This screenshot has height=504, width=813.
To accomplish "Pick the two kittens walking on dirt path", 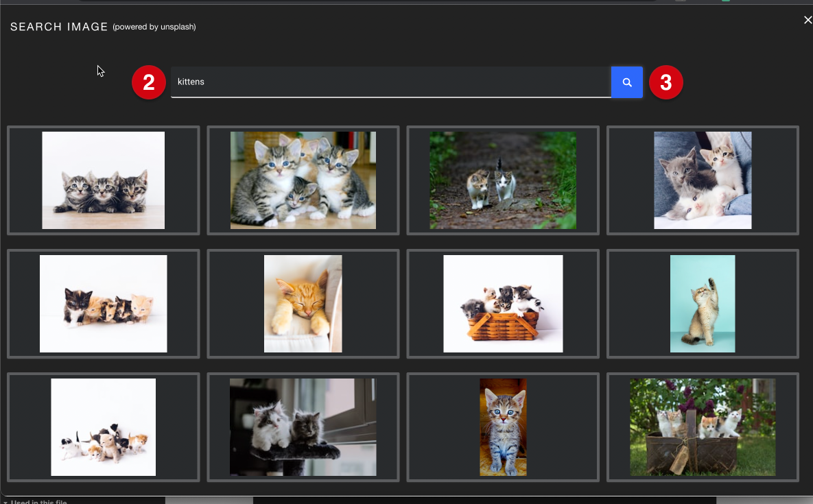I will tap(502, 180).
